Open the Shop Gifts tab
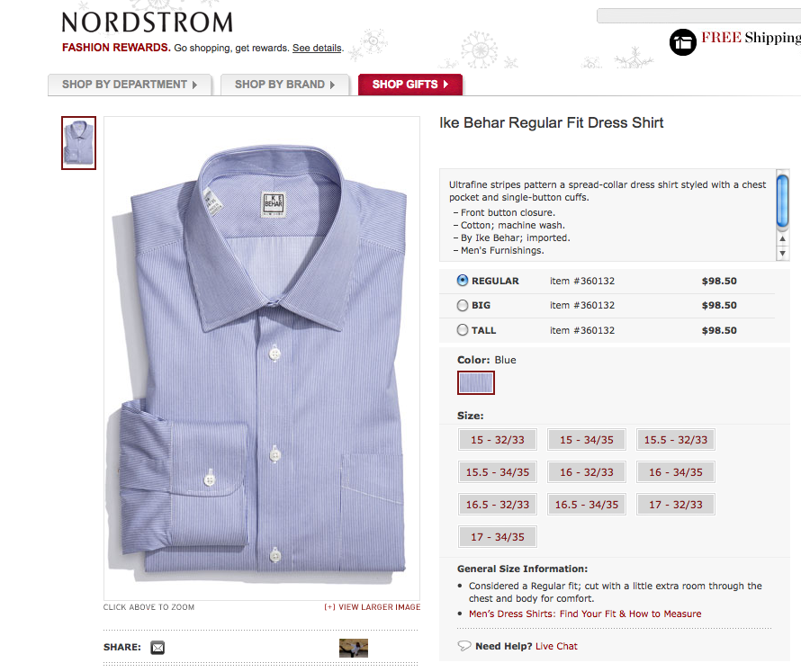 click(x=410, y=85)
